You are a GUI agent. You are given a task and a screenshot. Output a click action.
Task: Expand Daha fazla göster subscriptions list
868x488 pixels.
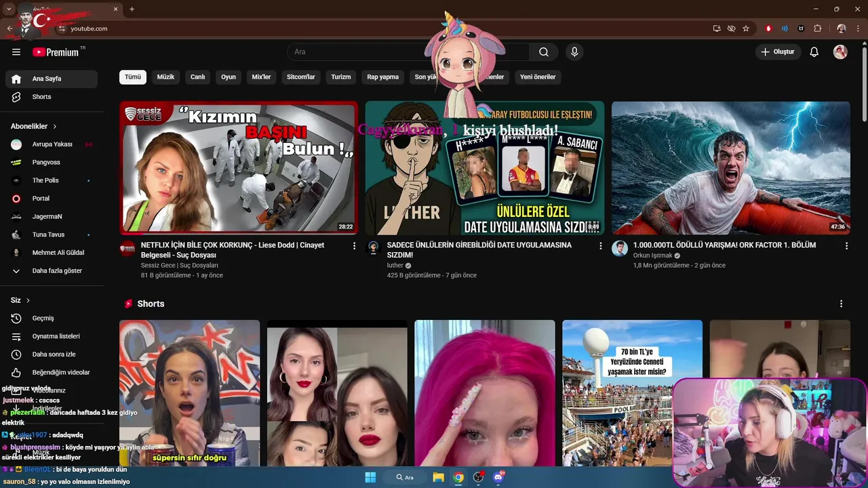click(x=52, y=270)
